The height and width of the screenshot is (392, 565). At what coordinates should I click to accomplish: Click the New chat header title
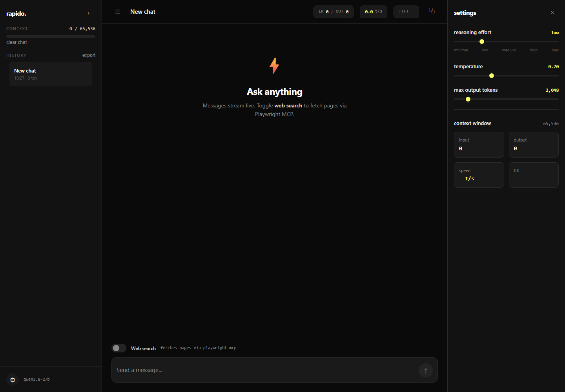coord(143,12)
